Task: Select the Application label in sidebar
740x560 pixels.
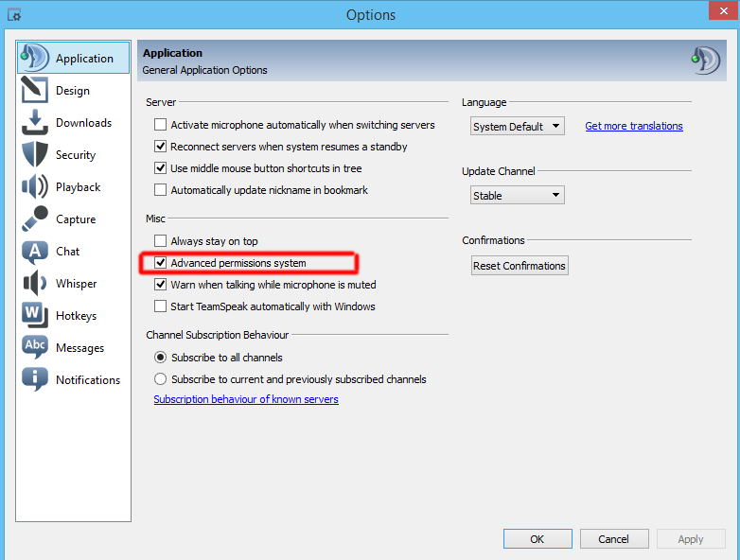Action: tap(84, 59)
